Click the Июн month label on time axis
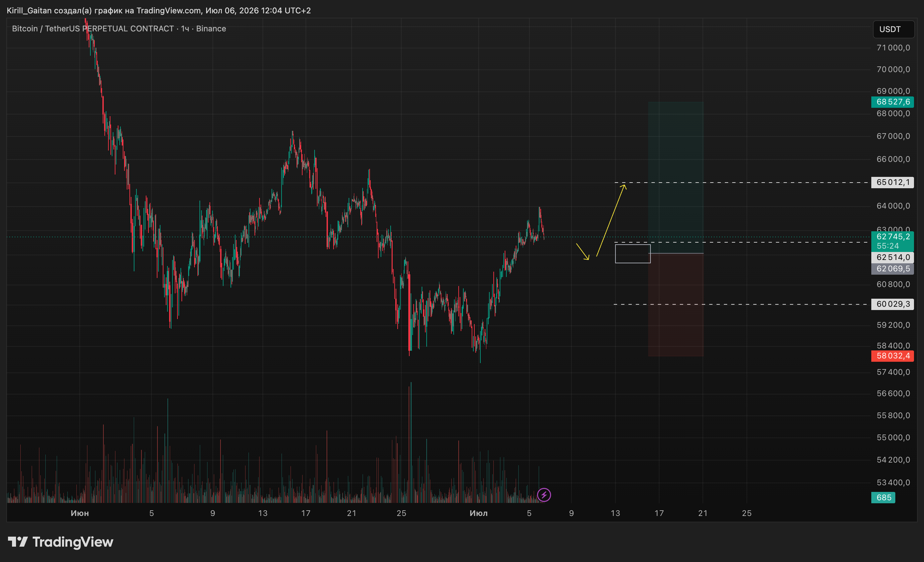Viewport: 924px width, 562px height. pyautogui.click(x=80, y=514)
